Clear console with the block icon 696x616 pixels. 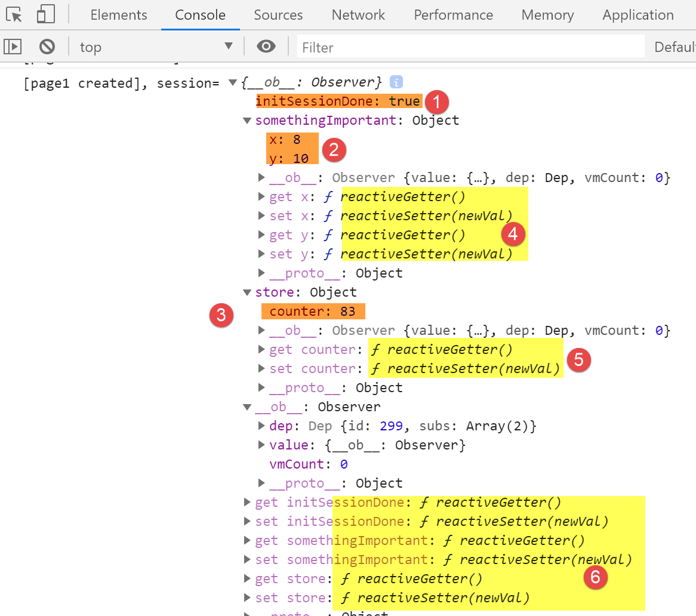[x=47, y=47]
